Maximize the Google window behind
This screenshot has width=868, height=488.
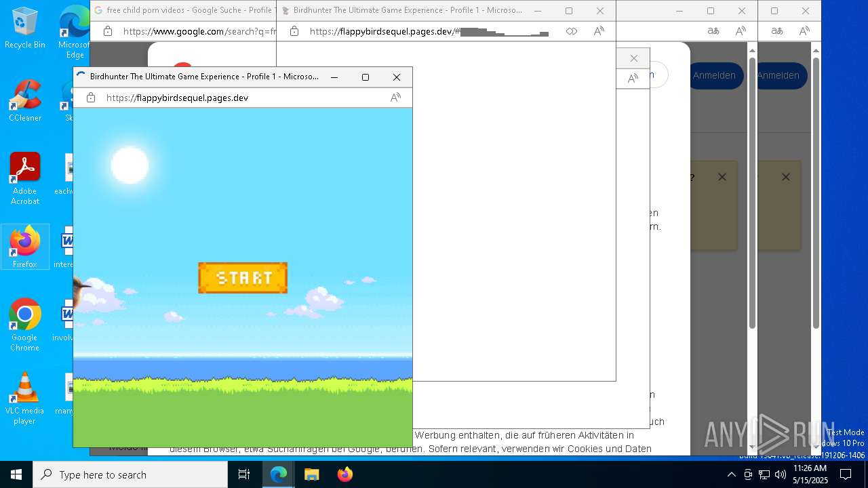pos(711,11)
